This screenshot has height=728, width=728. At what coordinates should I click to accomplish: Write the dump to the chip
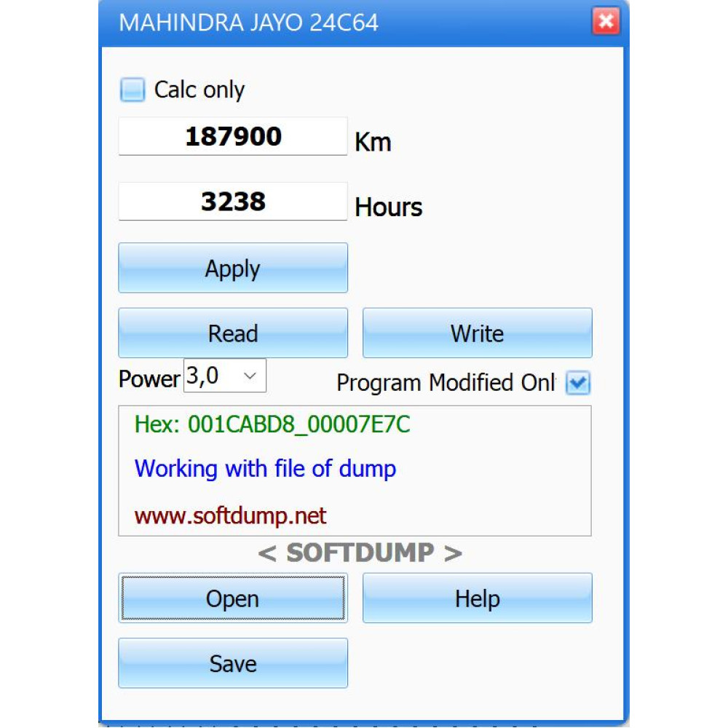478,333
